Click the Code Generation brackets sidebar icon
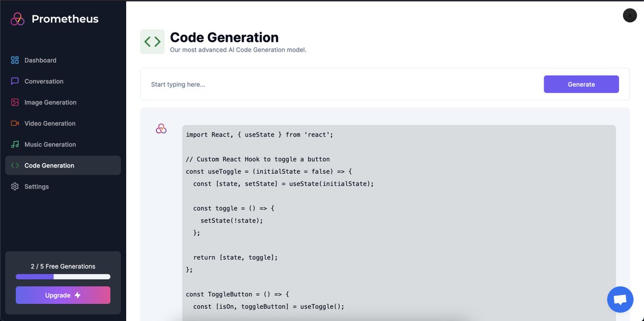The width and height of the screenshot is (644, 321). (15, 165)
